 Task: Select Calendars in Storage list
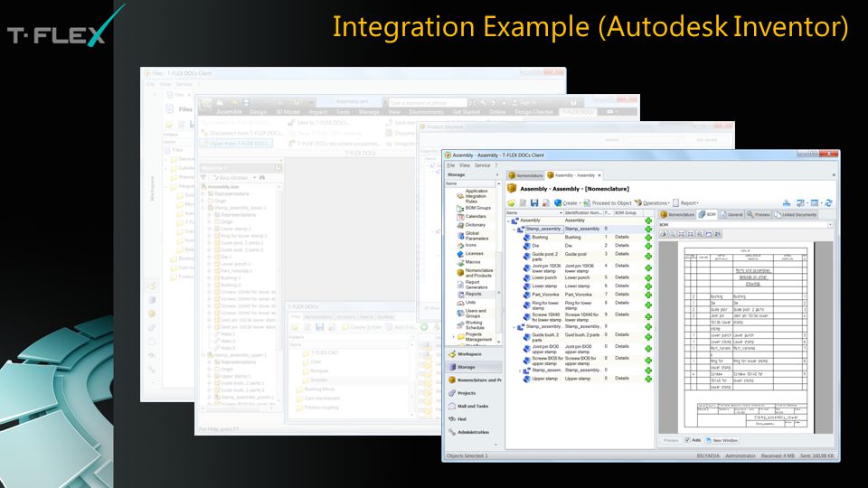tap(472, 216)
